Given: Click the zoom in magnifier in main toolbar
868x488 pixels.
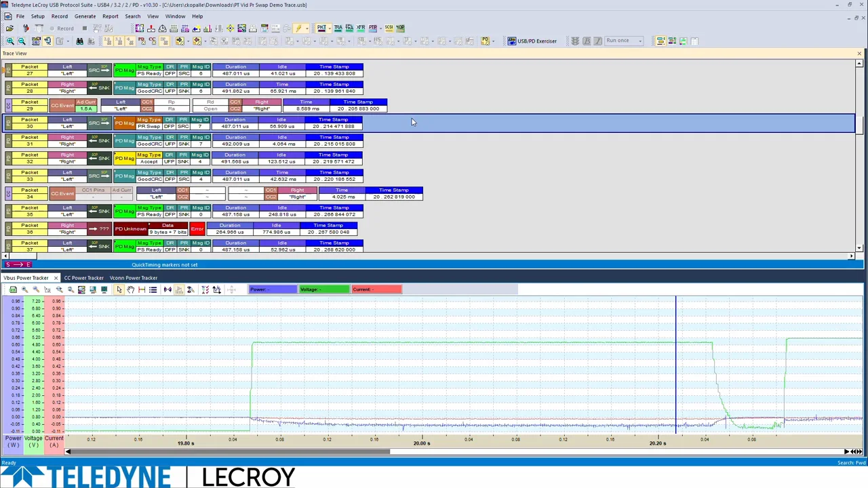Looking at the screenshot, I should tap(10, 41).
